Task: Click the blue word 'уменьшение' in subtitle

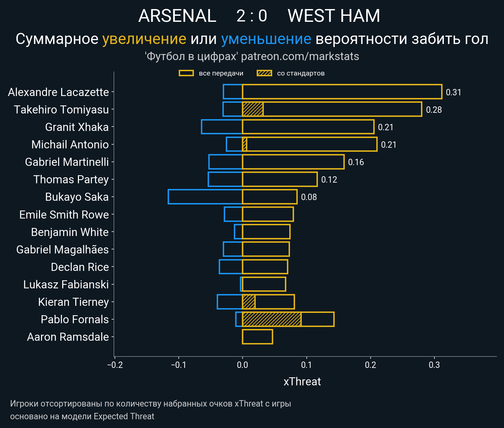Action: pos(266,39)
